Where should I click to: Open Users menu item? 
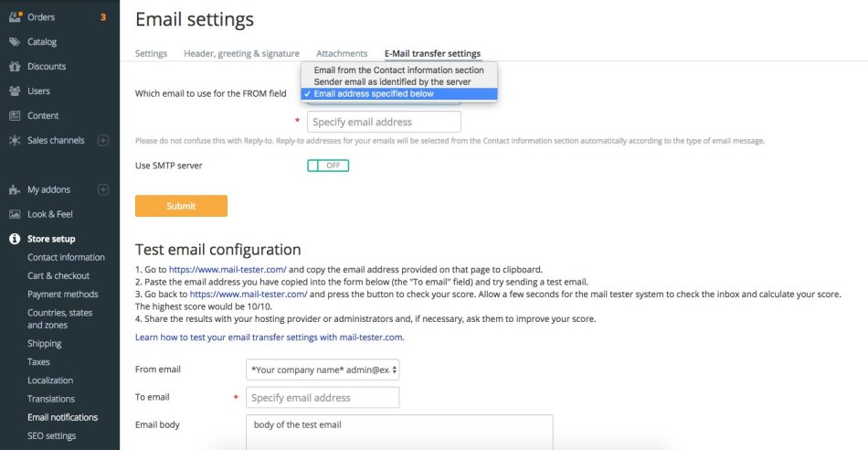click(38, 91)
